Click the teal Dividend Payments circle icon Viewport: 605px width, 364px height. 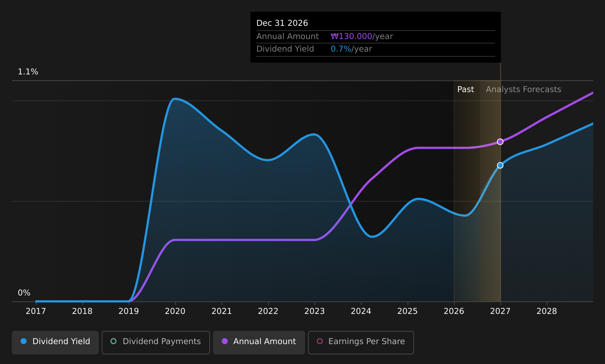(113, 341)
